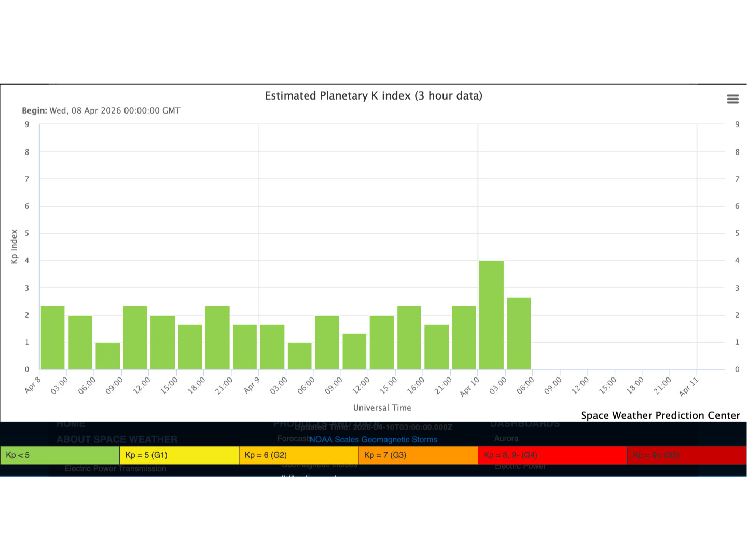Click the short bar starting at Apr 9 03:00
This screenshot has height=560, width=747.
pyautogui.click(x=299, y=356)
